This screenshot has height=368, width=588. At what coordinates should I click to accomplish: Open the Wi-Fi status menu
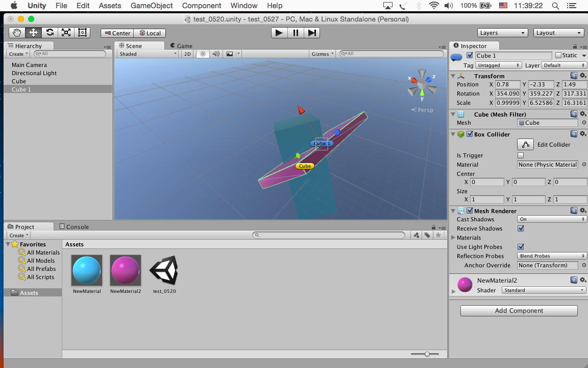[x=434, y=6]
